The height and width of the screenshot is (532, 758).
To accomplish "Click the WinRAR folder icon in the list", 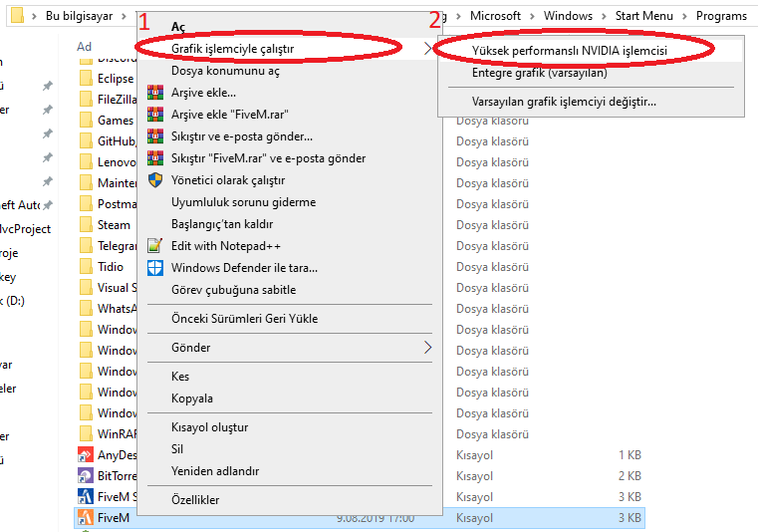I will coord(86,433).
